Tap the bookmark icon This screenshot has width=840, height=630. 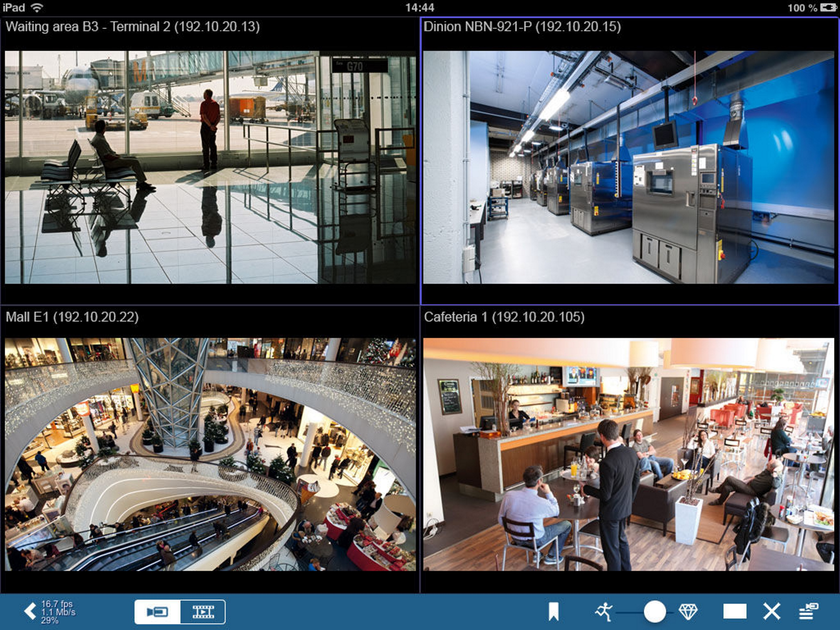coord(553,612)
